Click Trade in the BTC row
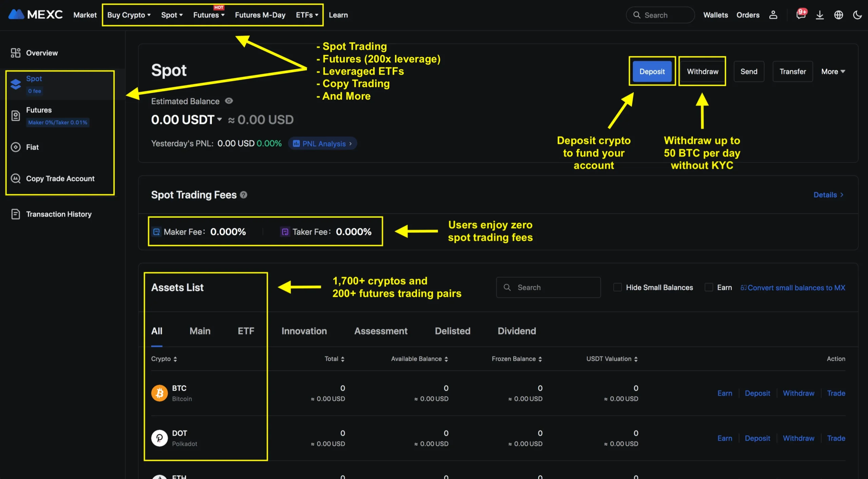 (836, 393)
